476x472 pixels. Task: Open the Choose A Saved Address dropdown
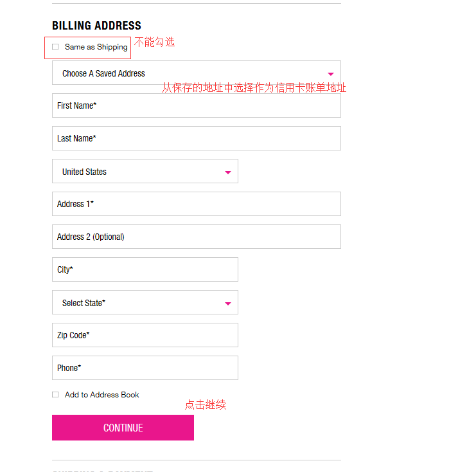(186, 73)
